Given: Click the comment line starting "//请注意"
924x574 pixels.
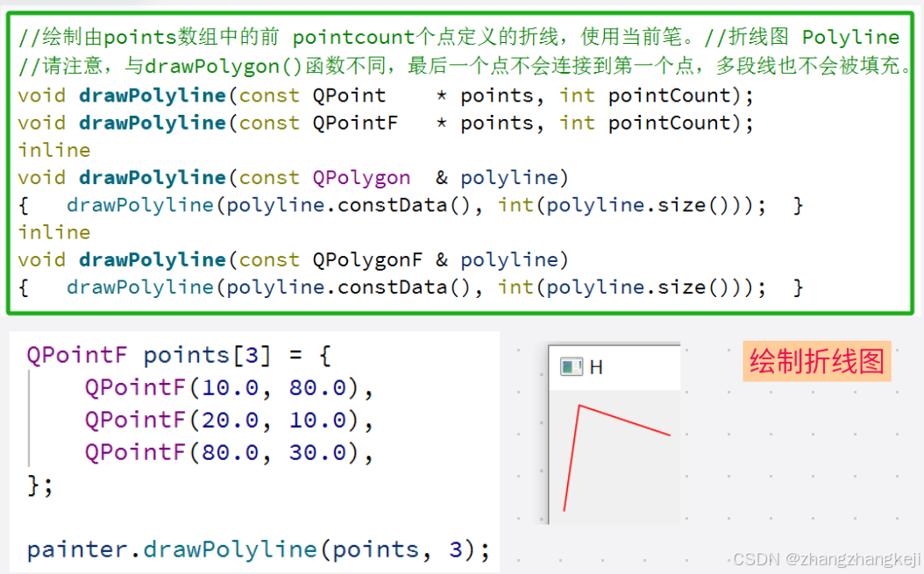Looking at the screenshot, I should (x=465, y=66).
